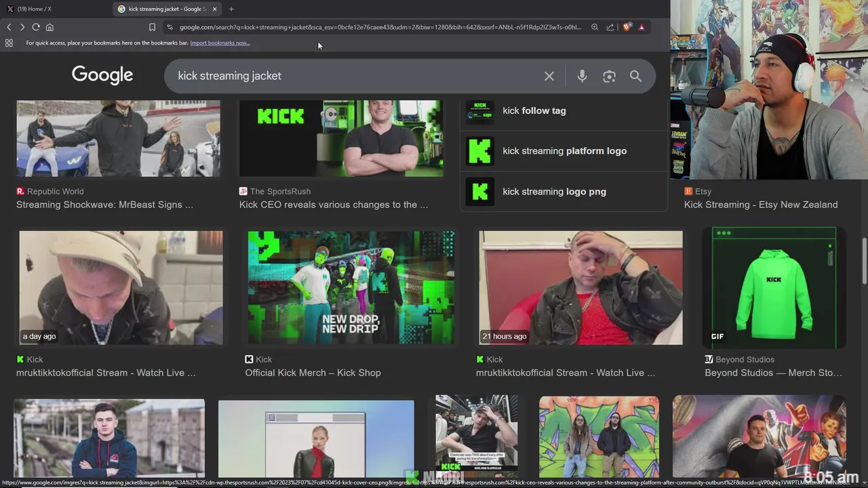Go to Google home via logo
The image size is (868, 488).
pyautogui.click(x=102, y=75)
